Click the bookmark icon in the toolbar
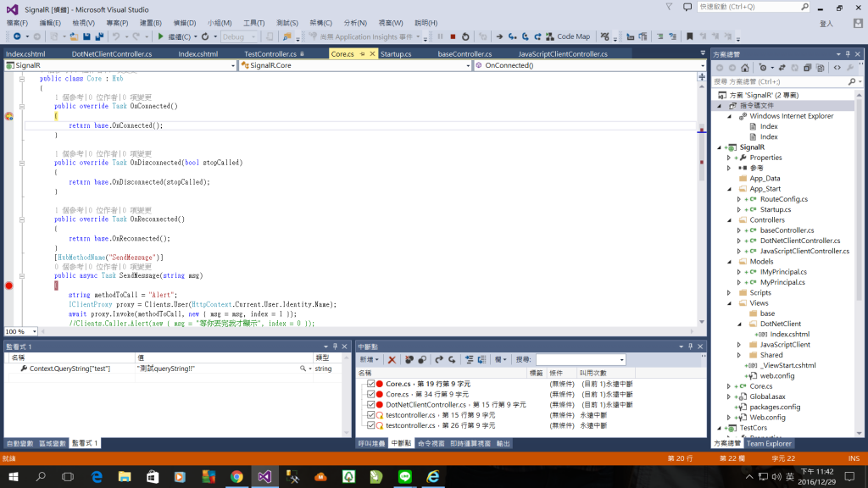 [690, 36]
